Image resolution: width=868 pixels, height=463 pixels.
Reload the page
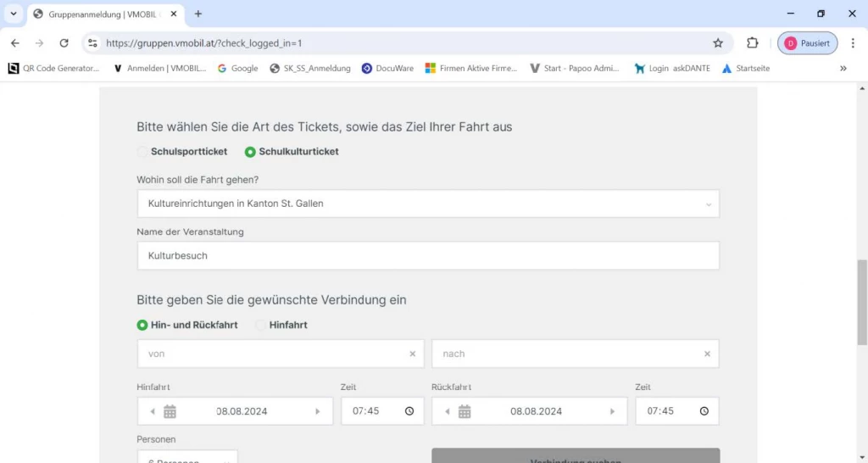coord(64,43)
